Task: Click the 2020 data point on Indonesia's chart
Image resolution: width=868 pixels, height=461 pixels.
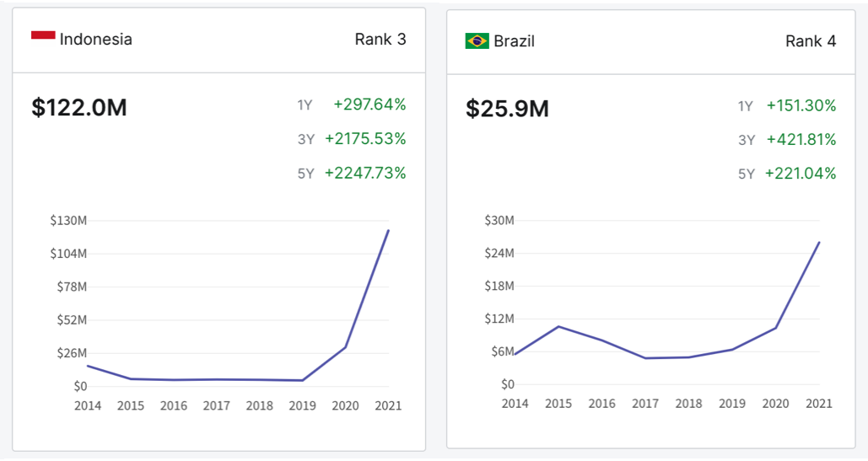Action: tap(346, 347)
